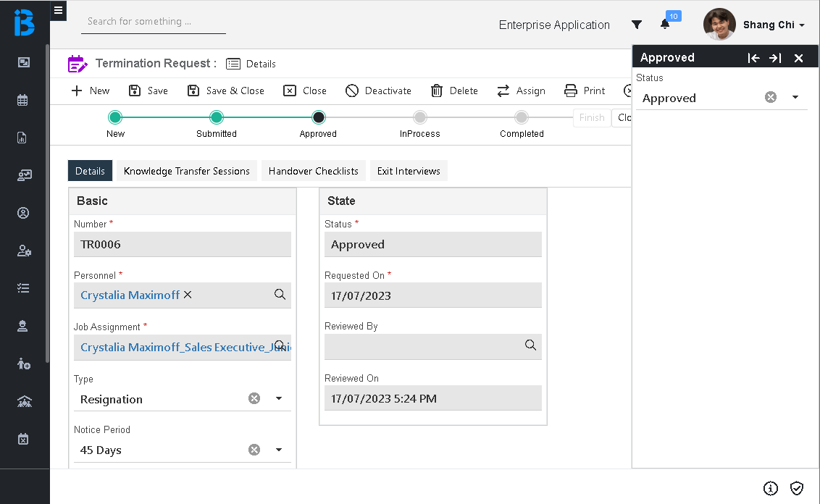Image resolution: width=820 pixels, height=504 pixels.
Task: Open the filter funnel icon
Action: pyautogui.click(x=637, y=25)
